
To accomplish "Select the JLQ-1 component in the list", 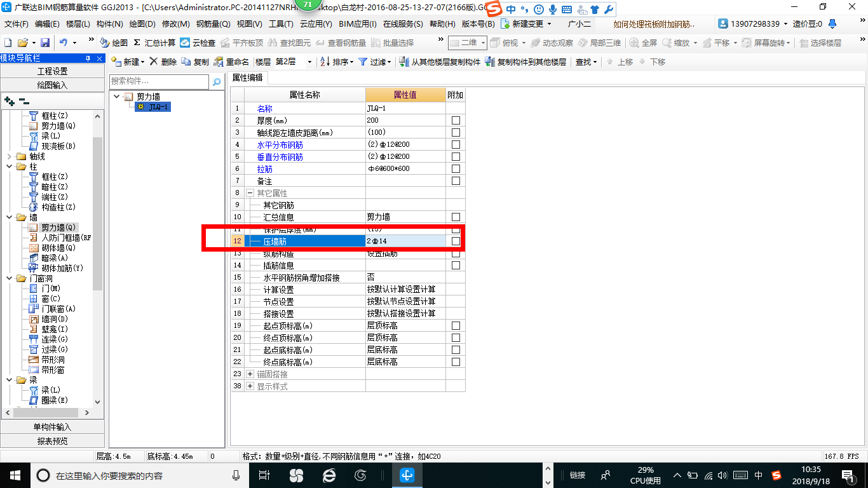I will coord(153,107).
